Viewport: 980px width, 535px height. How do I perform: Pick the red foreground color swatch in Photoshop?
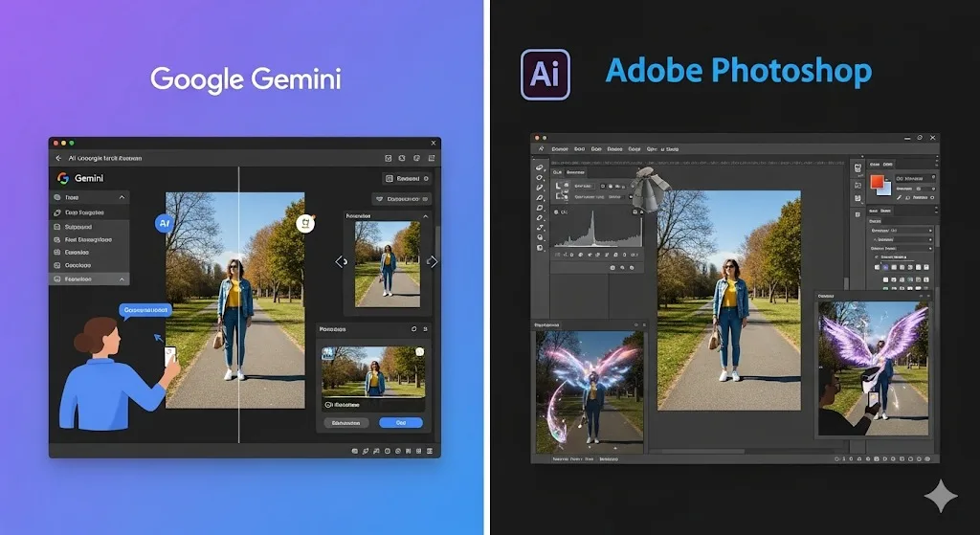879,182
